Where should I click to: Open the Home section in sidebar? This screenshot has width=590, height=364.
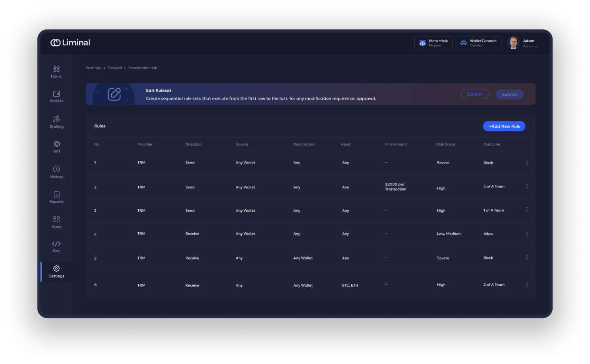click(x=57, y=70)
